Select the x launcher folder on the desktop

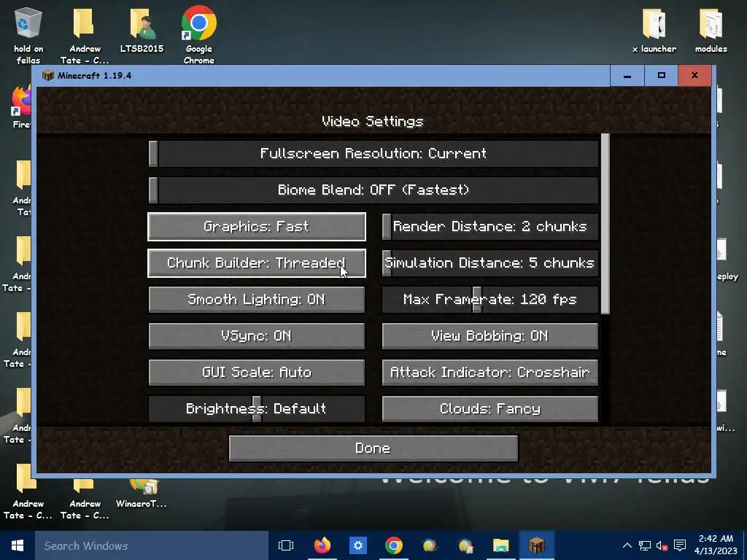[654, 29]
